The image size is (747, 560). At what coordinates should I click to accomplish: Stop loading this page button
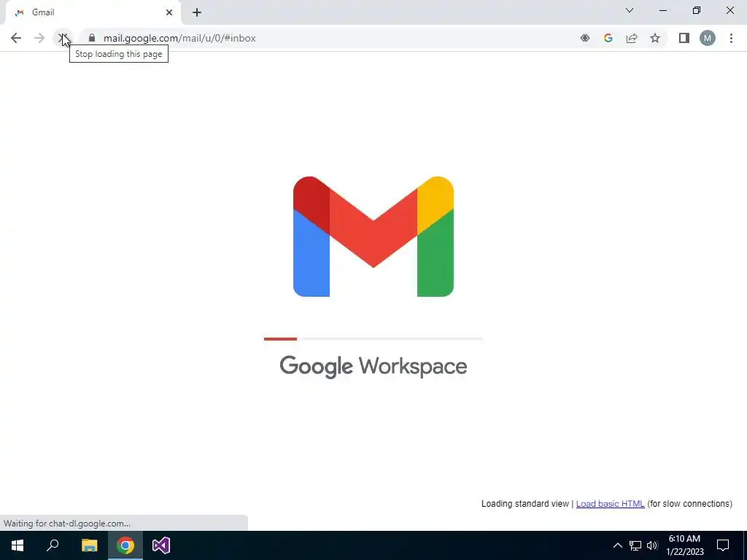63,38
